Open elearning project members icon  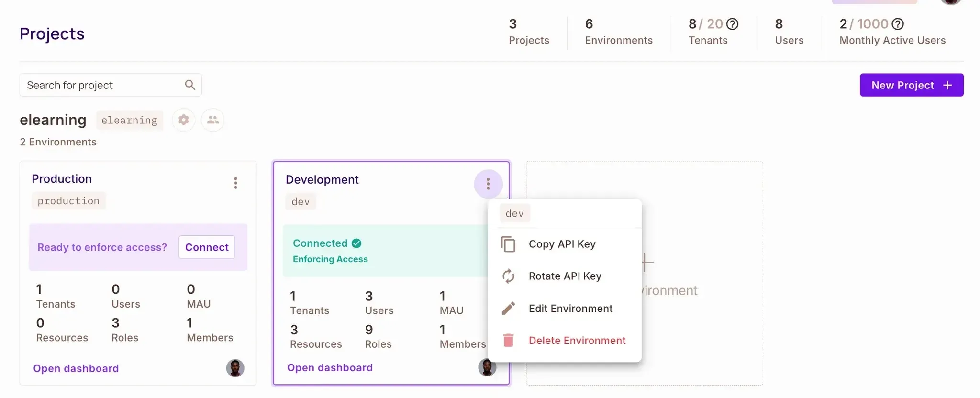point(212,120)
